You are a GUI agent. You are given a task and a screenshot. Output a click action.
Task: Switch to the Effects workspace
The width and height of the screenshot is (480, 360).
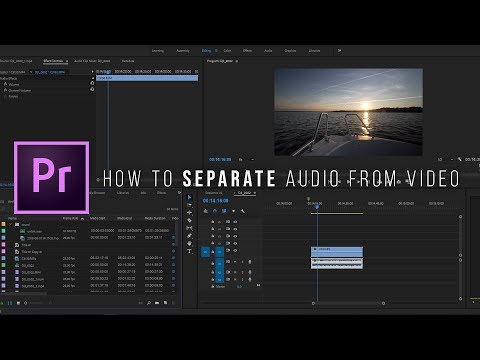point(247,51)
